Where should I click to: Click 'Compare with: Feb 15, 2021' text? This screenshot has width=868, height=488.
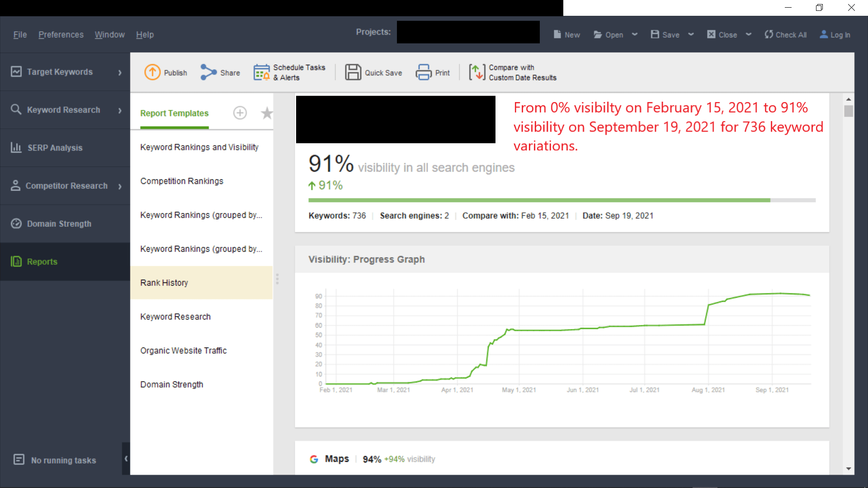tap(516, 216)
